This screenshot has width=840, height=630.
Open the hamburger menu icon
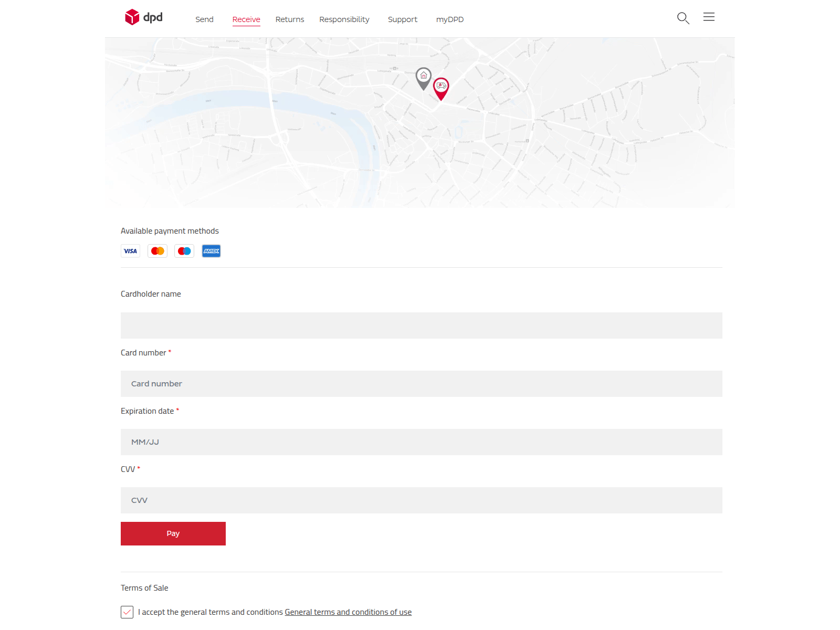point(709,17)
